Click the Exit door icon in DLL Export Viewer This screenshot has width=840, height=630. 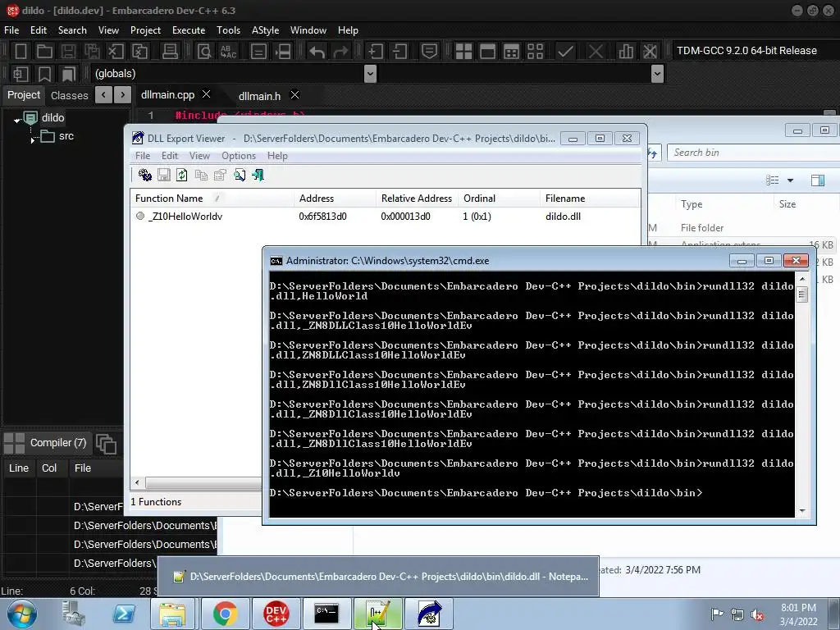258,176
